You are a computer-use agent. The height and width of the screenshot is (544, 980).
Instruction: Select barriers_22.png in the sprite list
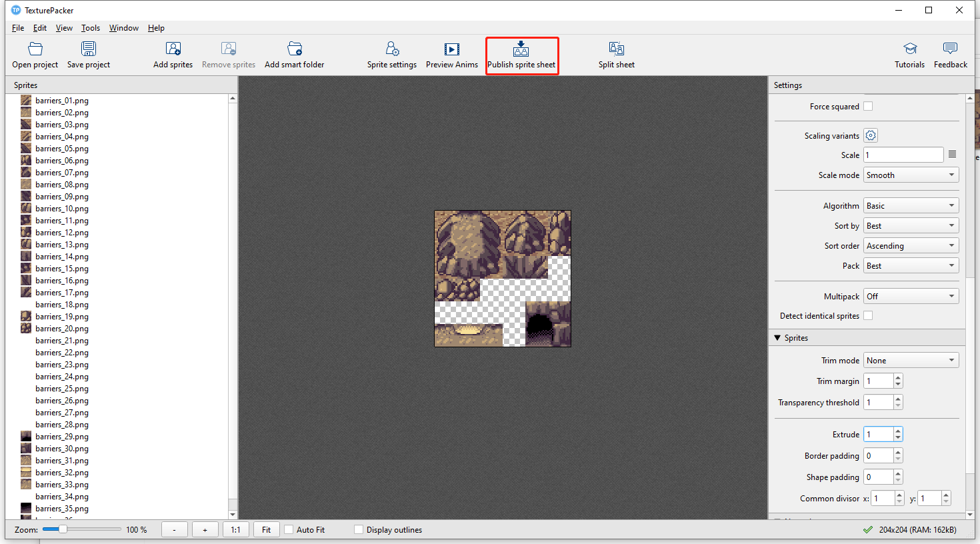click(62, 353)
